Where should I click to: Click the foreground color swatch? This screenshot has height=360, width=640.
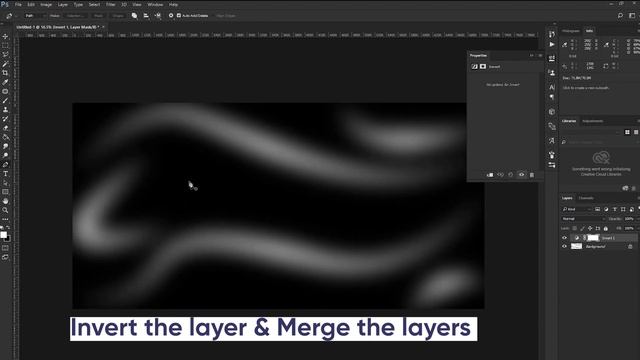click(x=4, y=235)
